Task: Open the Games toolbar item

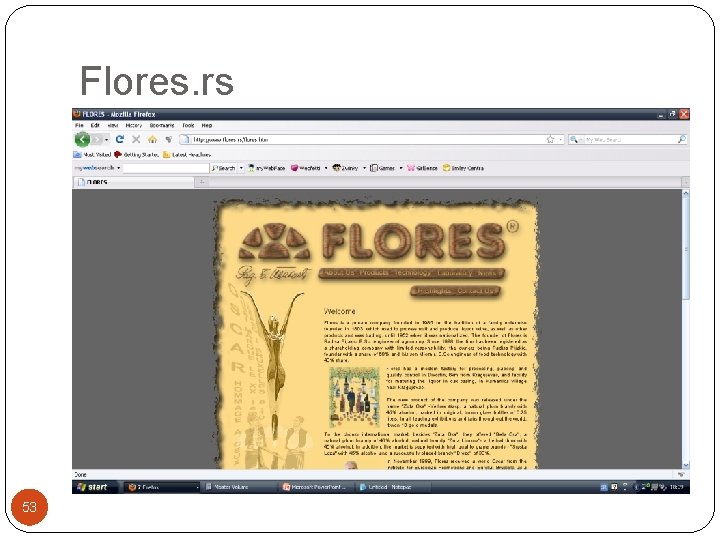Action: [382, 168]
